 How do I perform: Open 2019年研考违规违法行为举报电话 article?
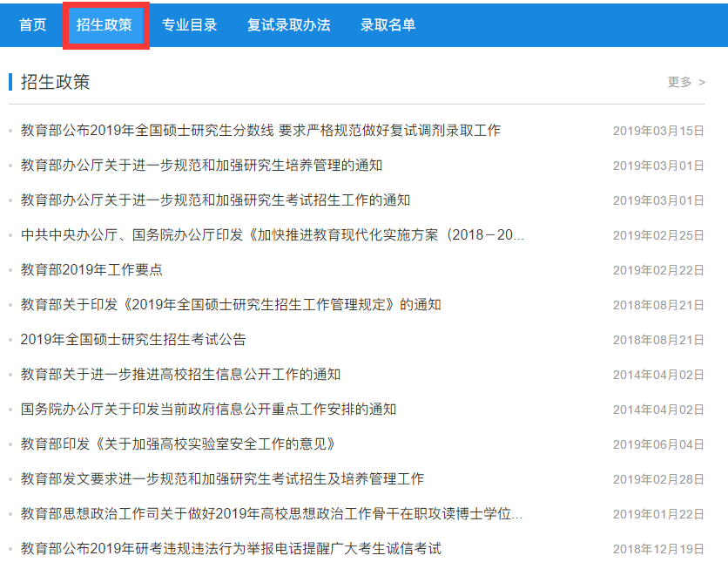coord(231,549)
